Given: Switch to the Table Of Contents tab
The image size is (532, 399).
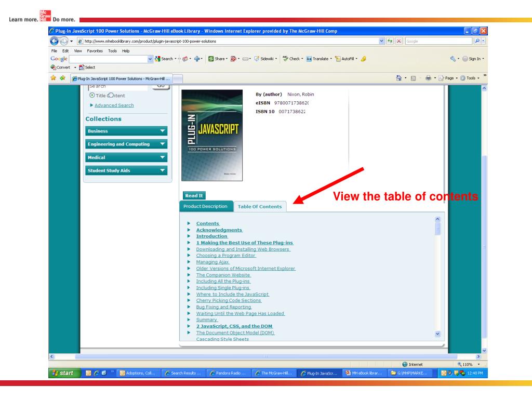Looking at the screenshot, I should coord(260,206).
